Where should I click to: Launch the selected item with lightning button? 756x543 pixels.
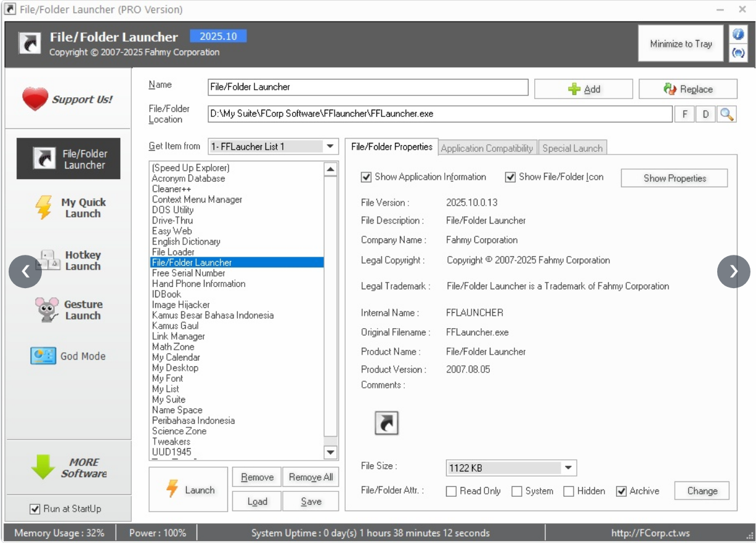[188, 488]
